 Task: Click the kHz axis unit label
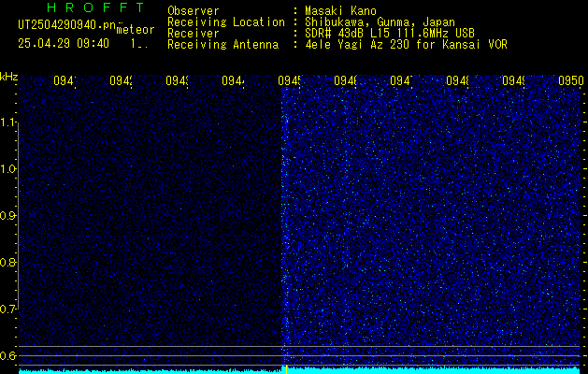(x=8, y=78)
